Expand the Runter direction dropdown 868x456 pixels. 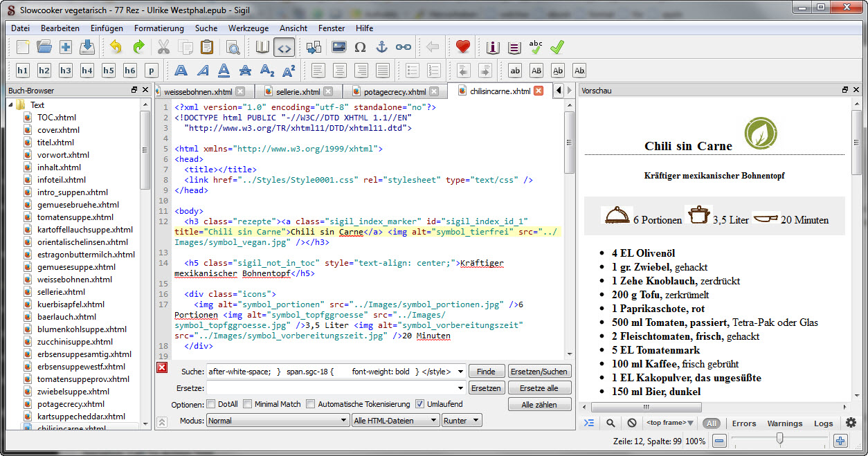point(462,421)
